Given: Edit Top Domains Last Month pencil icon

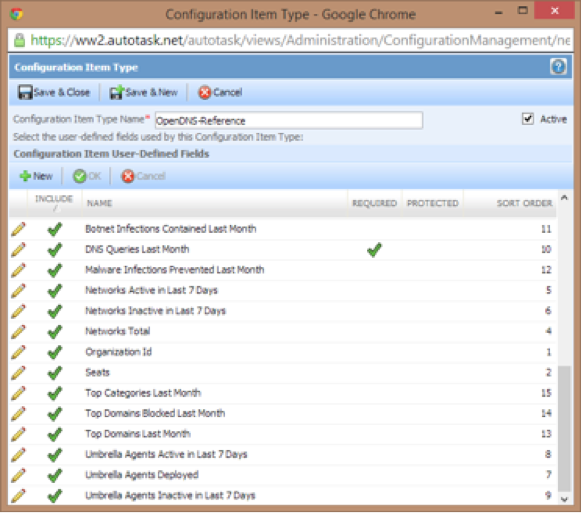Looking at the screenshot, I should point(18,434).
